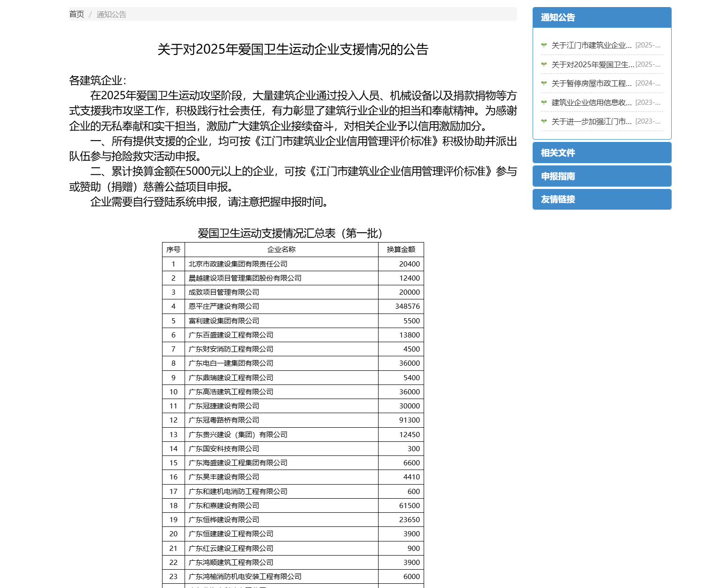The image size is (728, 588).
Task: Click sprout icon beside 关于对2025年爱国卫生 notice
Action: tap(544, 64)
